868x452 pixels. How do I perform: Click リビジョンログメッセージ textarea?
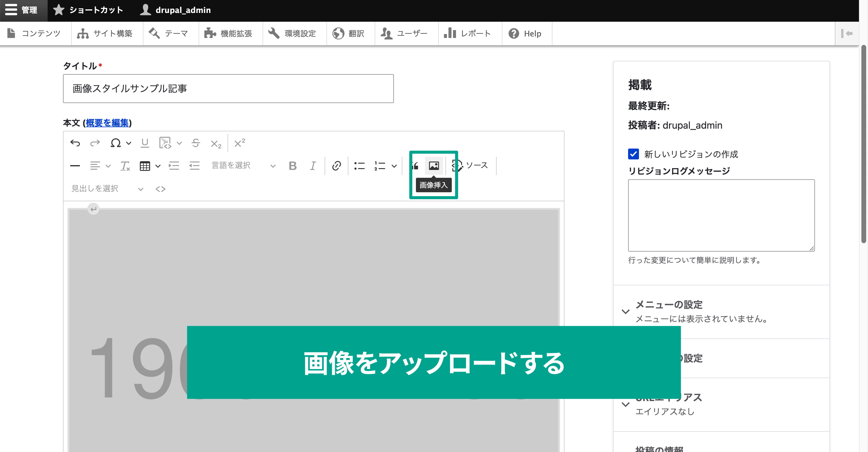[x=721, y=215]
